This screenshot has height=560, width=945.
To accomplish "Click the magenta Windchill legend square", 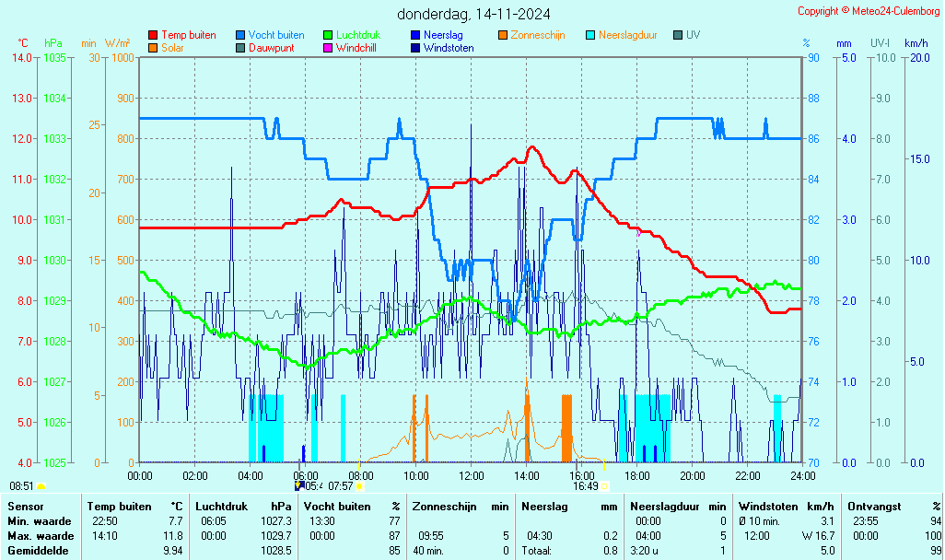I will (328, 48).
